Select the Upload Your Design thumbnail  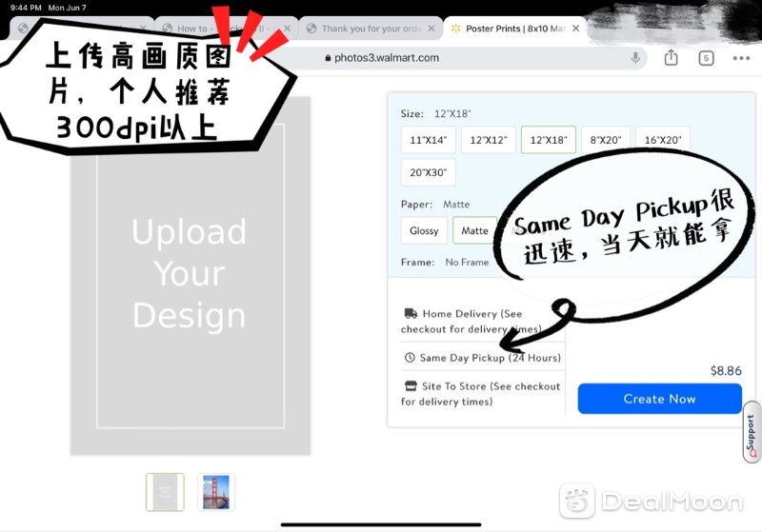coord(165,492)
